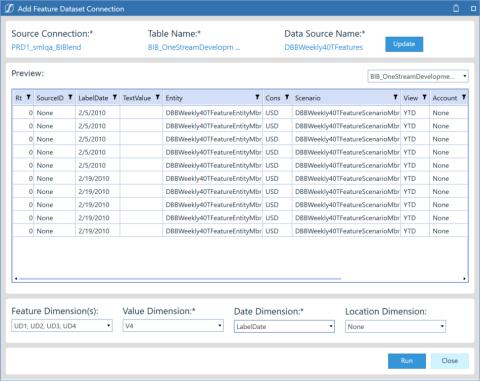Open the preview table selector dropdown
Screen dimensions: 480x381
tap(418, 76)
